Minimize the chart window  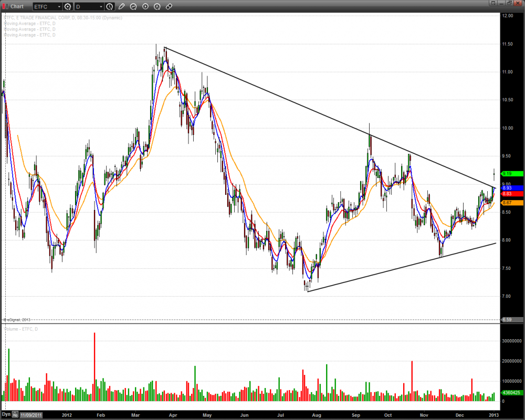click(501, 3)
